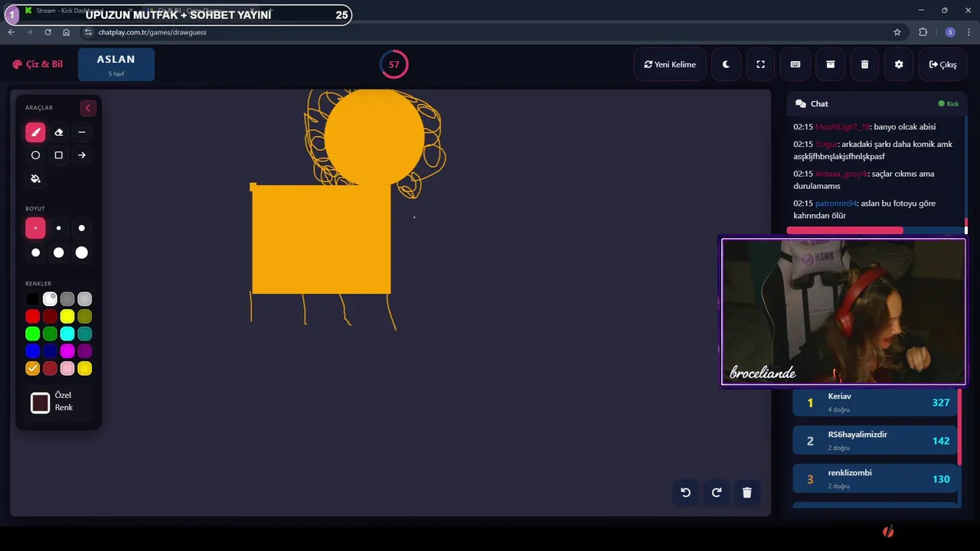Select the arrow tool
Screen dimensions: 980x551
82,155
